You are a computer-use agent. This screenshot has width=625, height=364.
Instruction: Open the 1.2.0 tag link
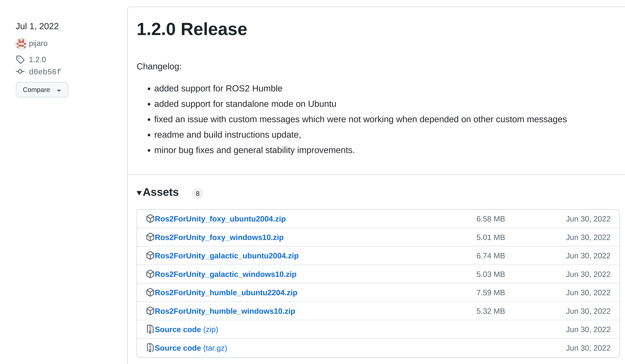(37, 59)
